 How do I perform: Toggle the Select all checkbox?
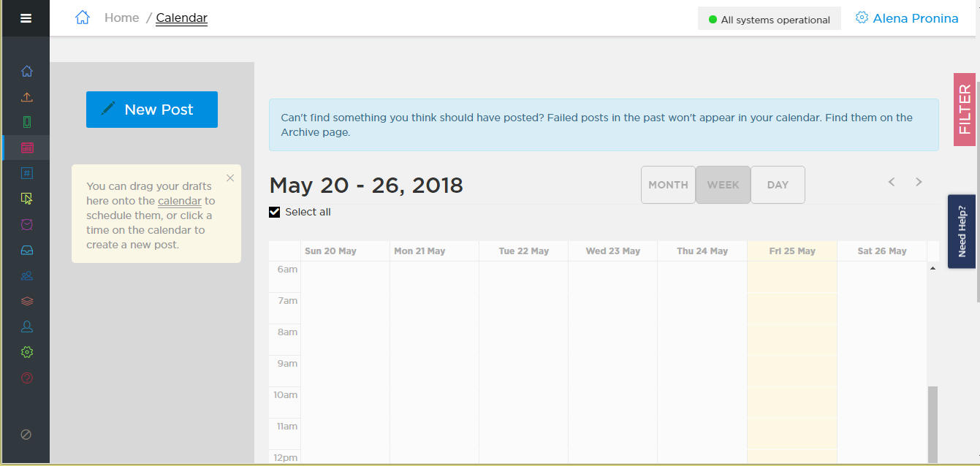275,212
